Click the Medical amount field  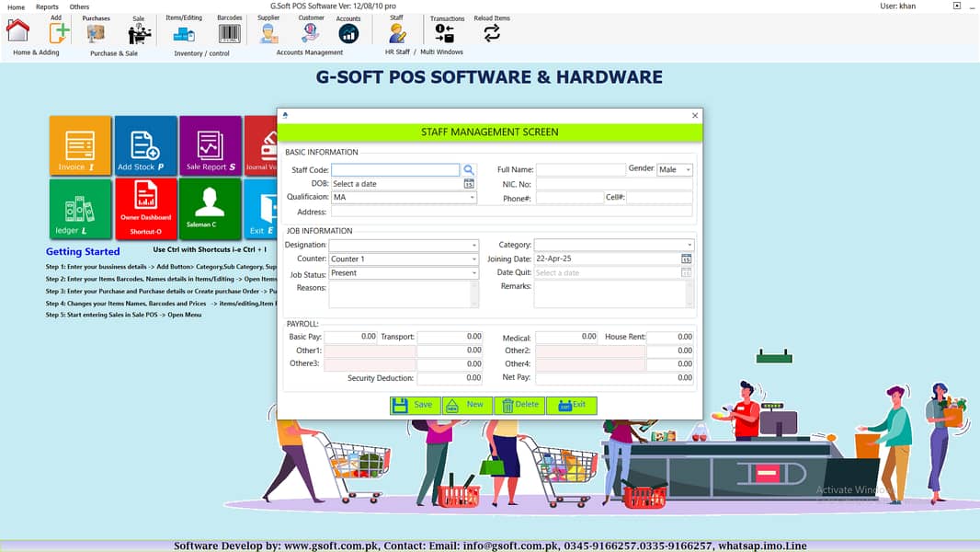click(x=566, y=337)
